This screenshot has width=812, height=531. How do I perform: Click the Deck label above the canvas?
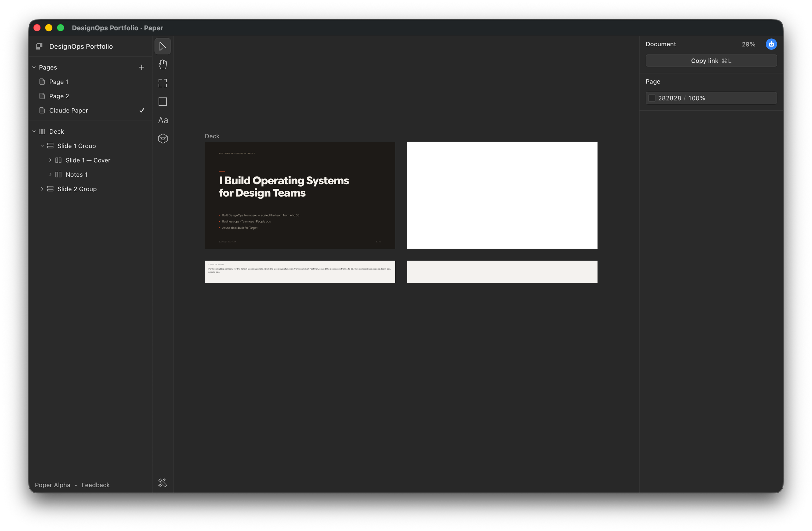point(212,136)
